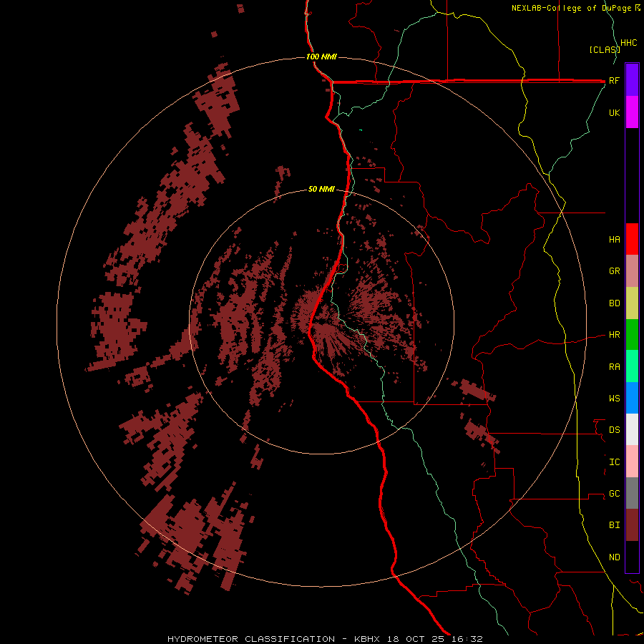Click the HA legend label
The image size is (644, 644).
pyautogui.click(x=615, y=239)
